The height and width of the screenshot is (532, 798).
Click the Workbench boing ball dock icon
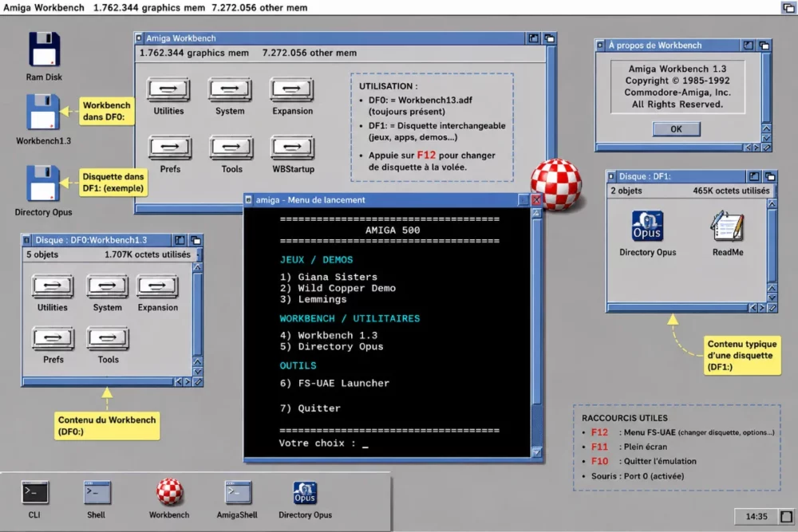pos(169,492)
